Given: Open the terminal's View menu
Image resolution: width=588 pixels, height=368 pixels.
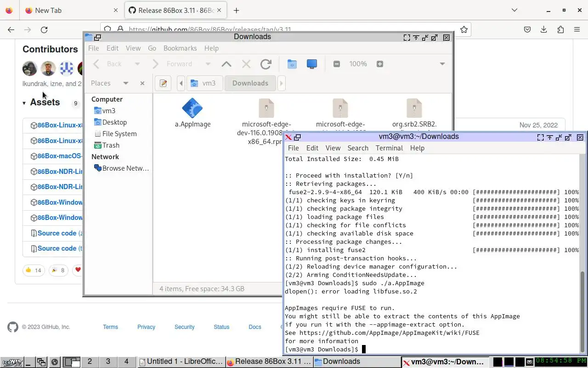Looking at the screenshot, I should click(x=333, y=148).
